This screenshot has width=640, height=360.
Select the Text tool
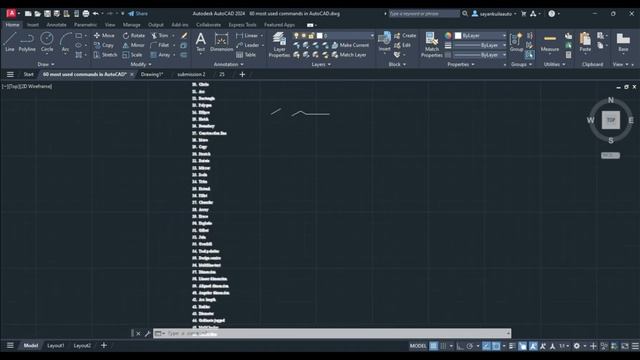(x=200, y=42)
